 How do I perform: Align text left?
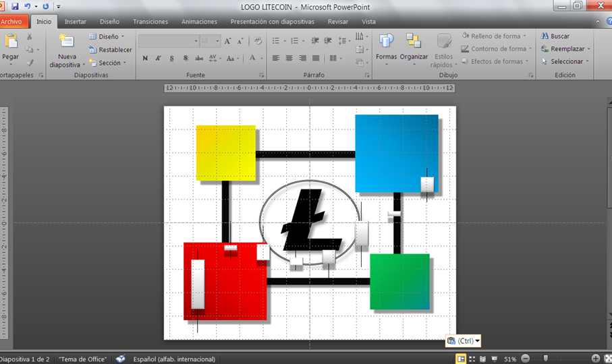tap(276, 58)
